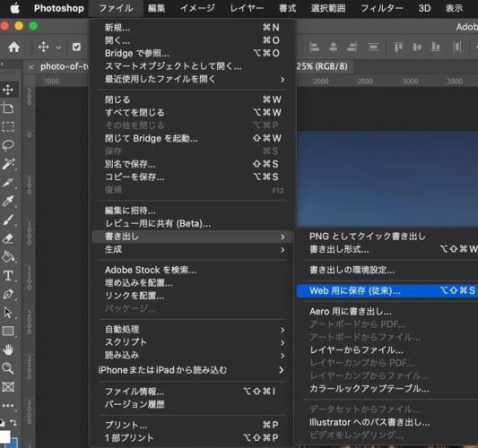This screenshot has width=478, height=448.
Task: Click Distribute vertically icon in options bar
Action: tap(373, 47)
